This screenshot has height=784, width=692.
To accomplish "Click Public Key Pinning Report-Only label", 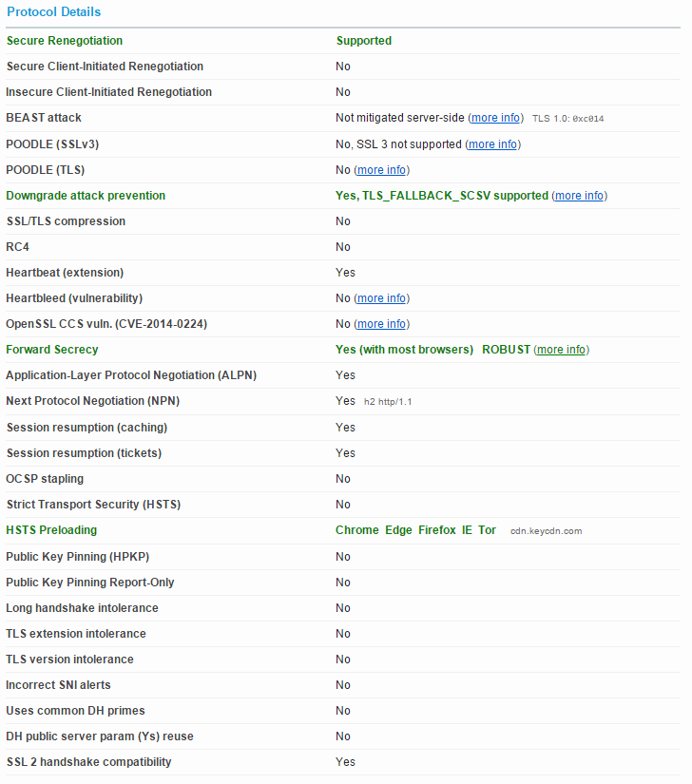I will [x=90, y=583].
